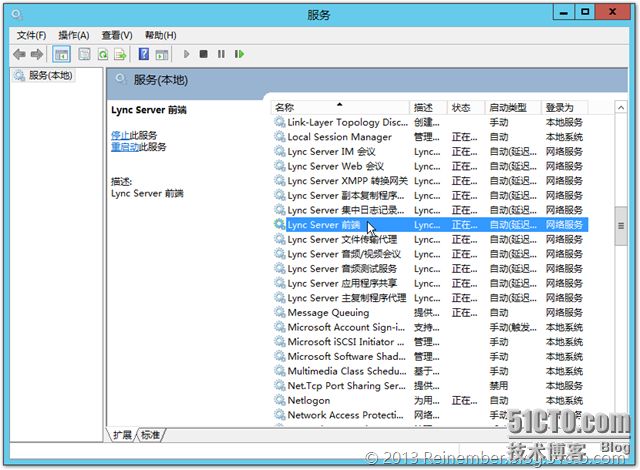Open the Help toolbar icon
The image size is (640, 470).
tap(144, 54)
